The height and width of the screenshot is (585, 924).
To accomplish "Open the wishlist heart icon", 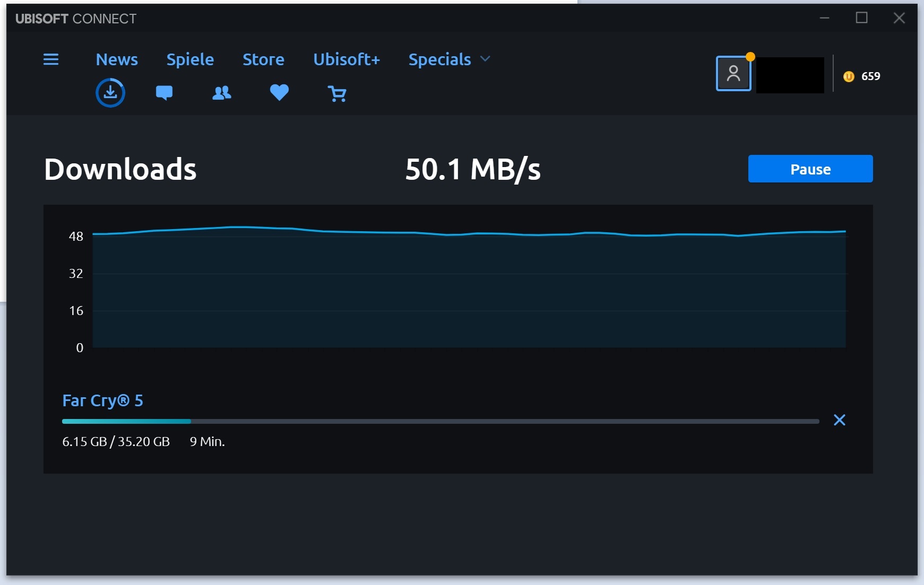I will [x=279, y=93].
